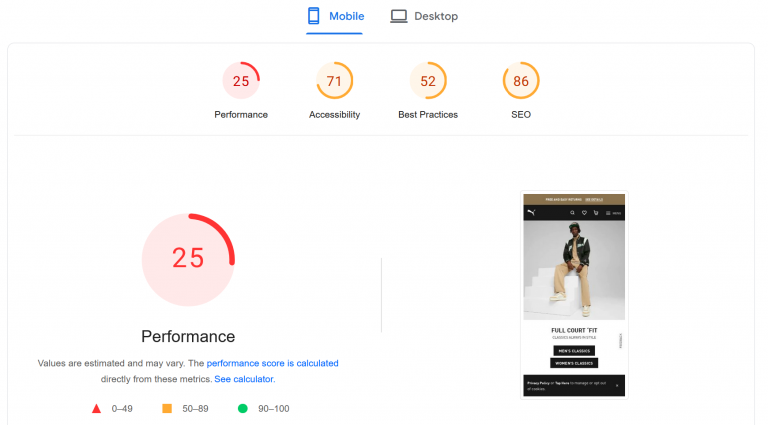Image resolution: width=768 pixels, height=425 pixels.
Task: Click the search icon in screenshot header
Action: 572,213
